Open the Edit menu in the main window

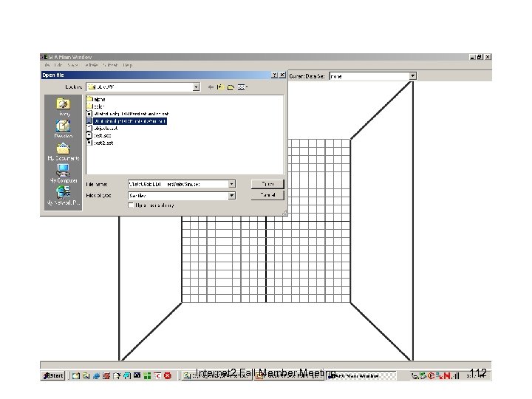tap(58, 65)
